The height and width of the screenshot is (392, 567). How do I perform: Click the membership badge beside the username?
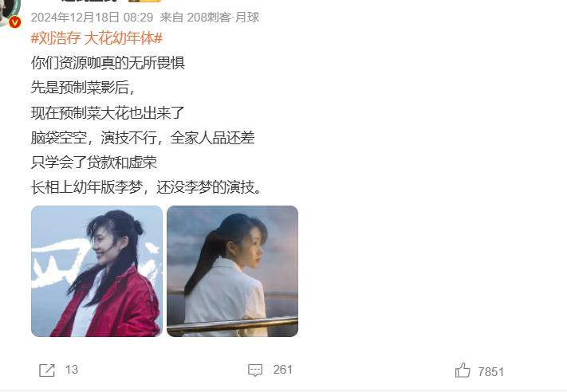[144, 1]
